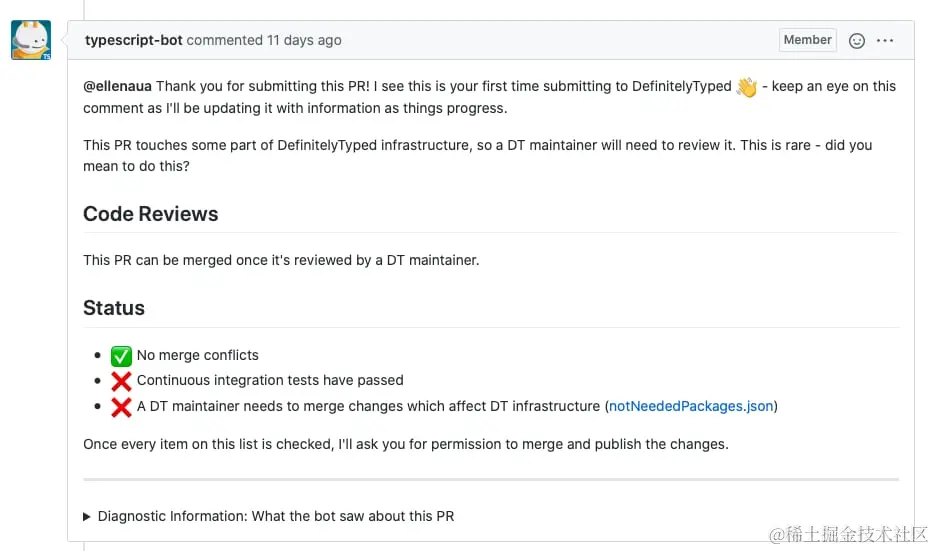Click the Member badge label
Viewport: 935px width, 551px height.
click(x=807, y=40)
